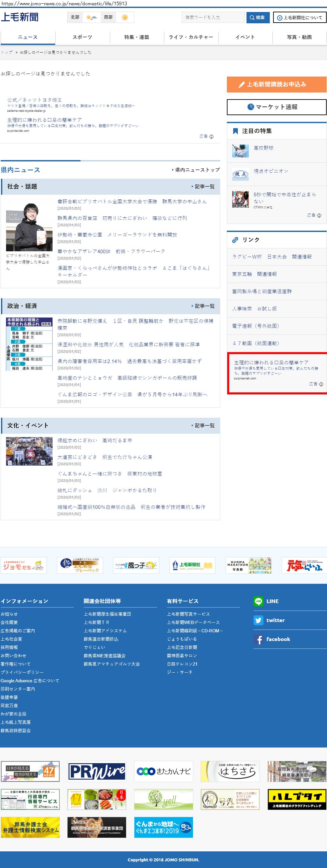Switch to ライフ・カルチャー tab
The image size is (327, 868).
(x=191, y=37)
